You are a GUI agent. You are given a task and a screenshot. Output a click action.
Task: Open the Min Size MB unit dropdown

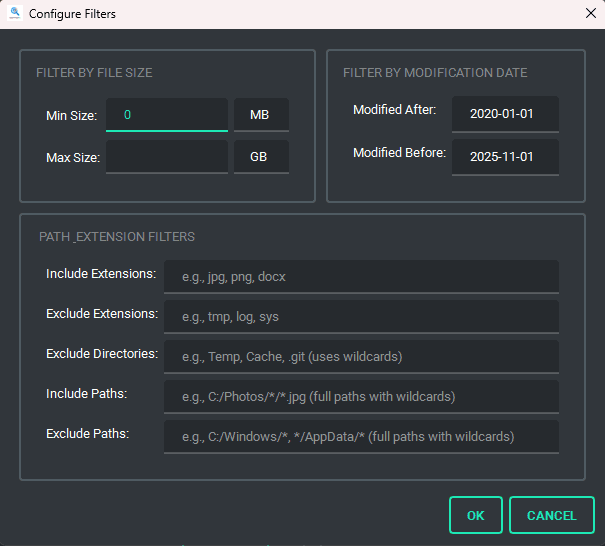coord(261,115)
